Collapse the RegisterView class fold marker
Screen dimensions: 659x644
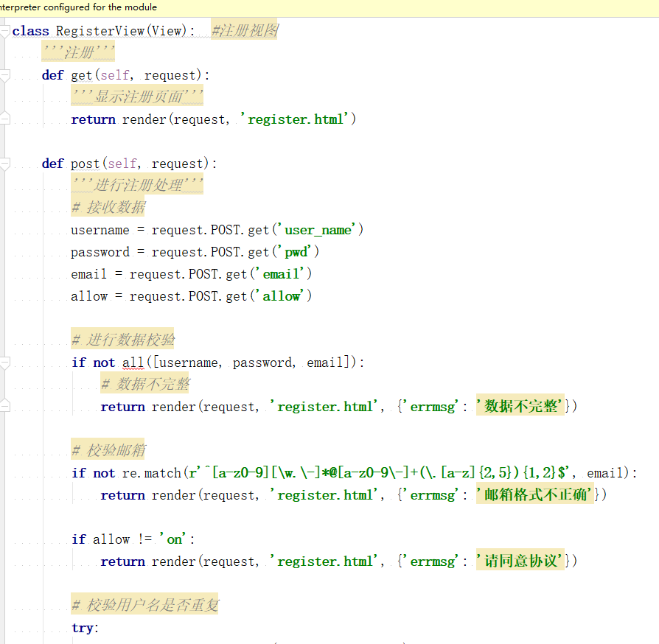[5, 31]
